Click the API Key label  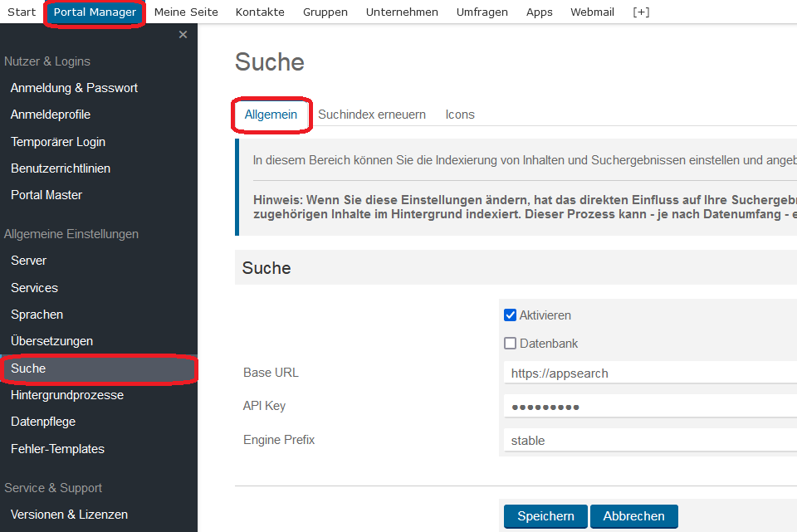coord(264,406)
